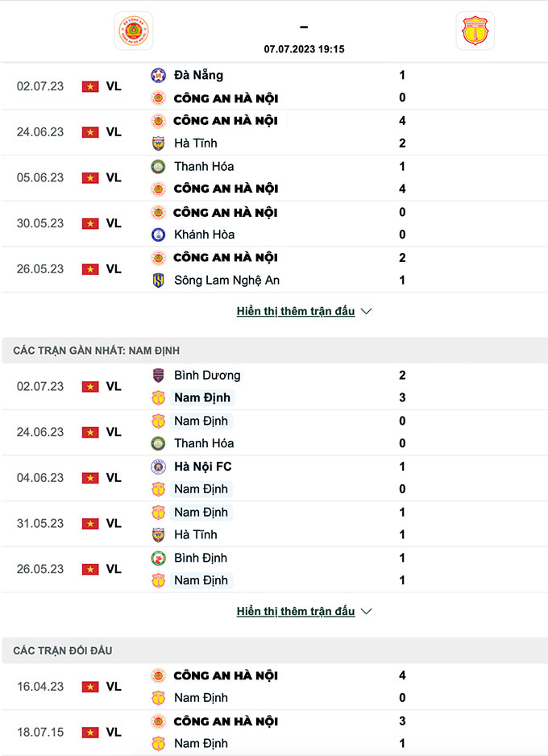The width and height of the screenshot is (548, 756).
Task: Click the Khánh Hòa club logo
Action: (158, 235)
